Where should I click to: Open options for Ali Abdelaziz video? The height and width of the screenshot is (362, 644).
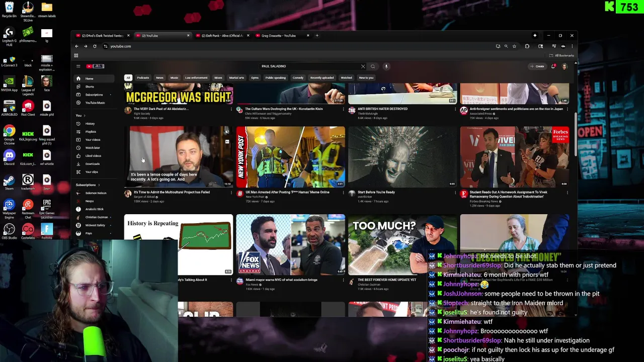click(231, 109)
